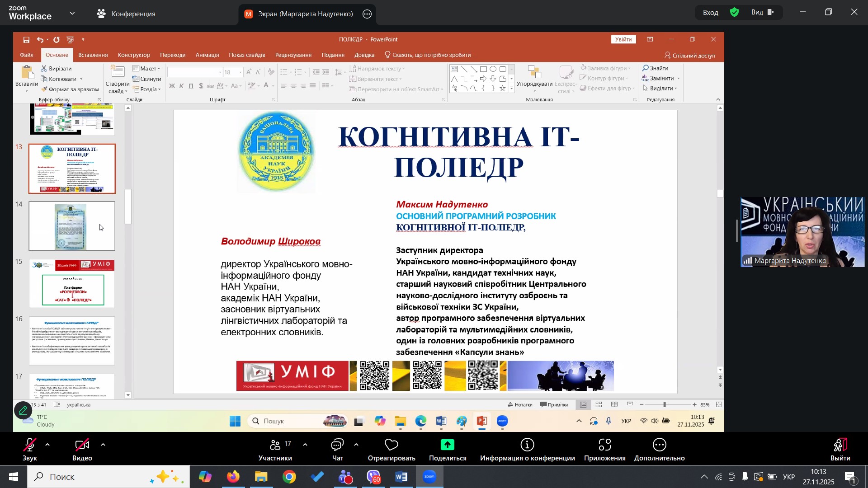Expand video options arrow next to Video
Viewport: 868px width, 488px height.
pyautogui.click(x=103, y=445)
